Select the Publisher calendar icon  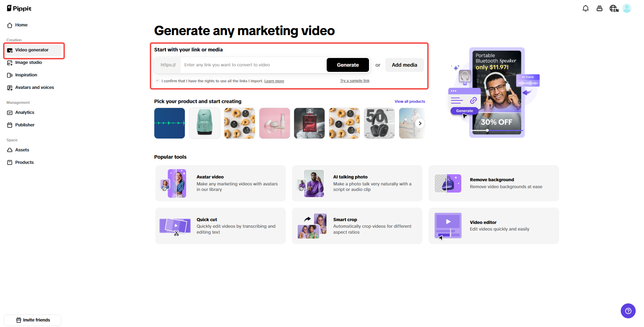pyautogui.click(x=10, y=125)
